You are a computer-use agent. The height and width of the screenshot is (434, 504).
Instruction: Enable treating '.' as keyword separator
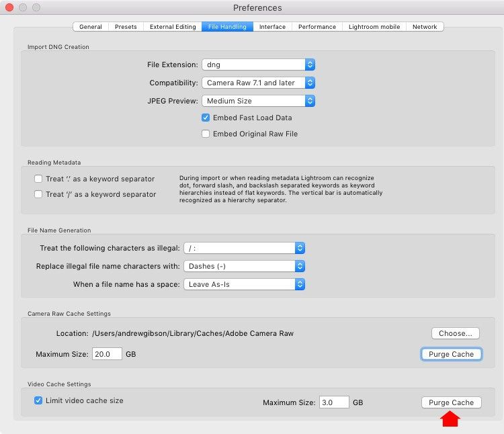(x=38, y=179)
